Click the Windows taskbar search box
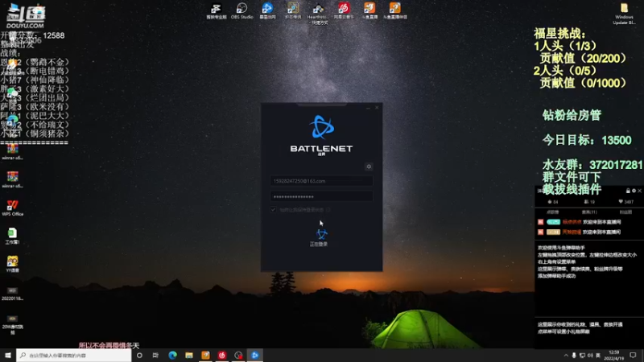644x362 pixels. coord(74,355)
